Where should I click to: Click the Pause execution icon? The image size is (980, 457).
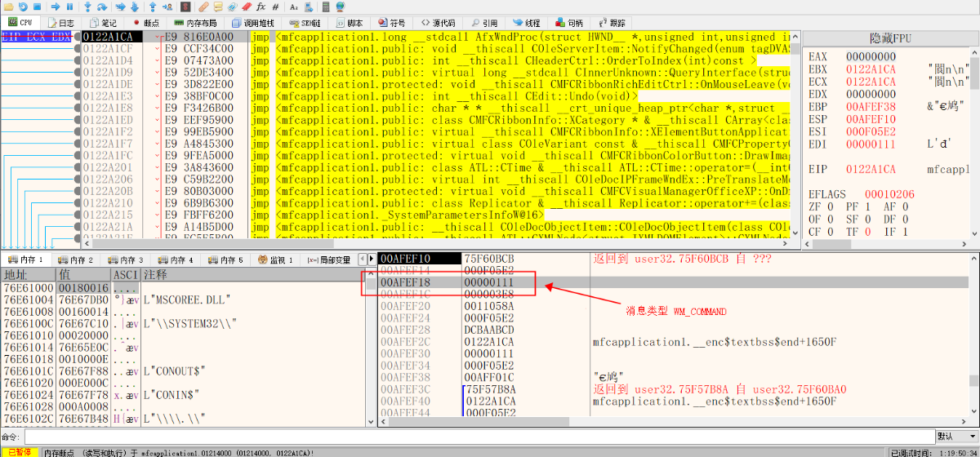tap(69, 7)
